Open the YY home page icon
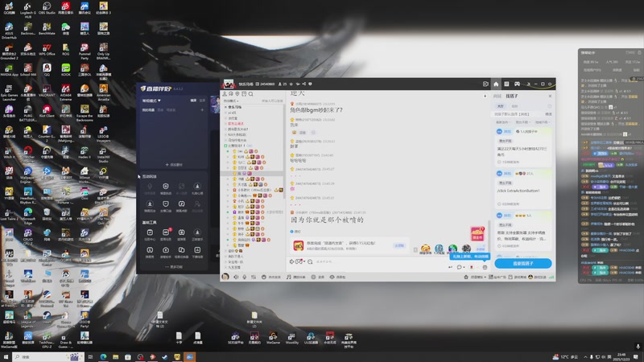 [496, 84]
